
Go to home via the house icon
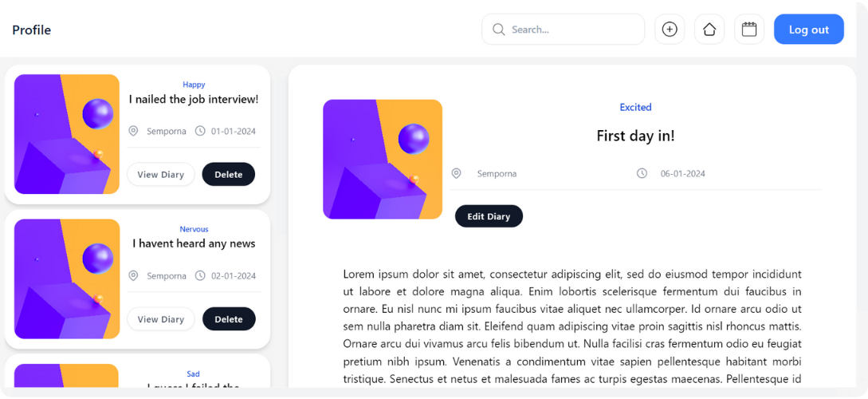[x=709, y=30]
